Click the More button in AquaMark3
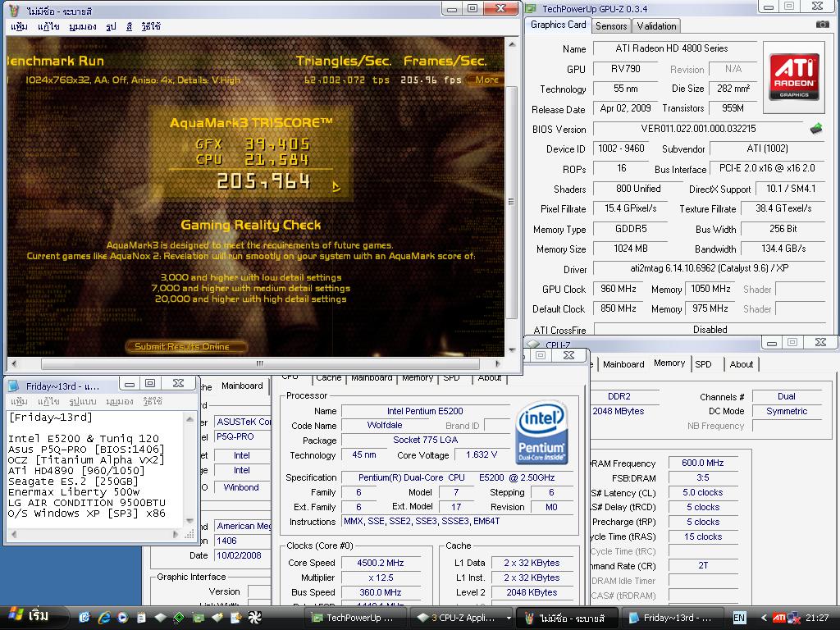 (x=485, y=80)
